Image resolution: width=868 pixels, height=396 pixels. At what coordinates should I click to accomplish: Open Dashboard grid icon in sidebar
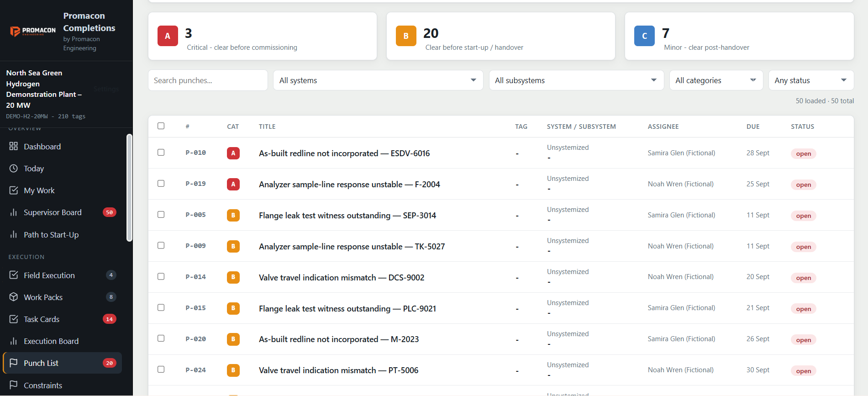click(14, 146)
